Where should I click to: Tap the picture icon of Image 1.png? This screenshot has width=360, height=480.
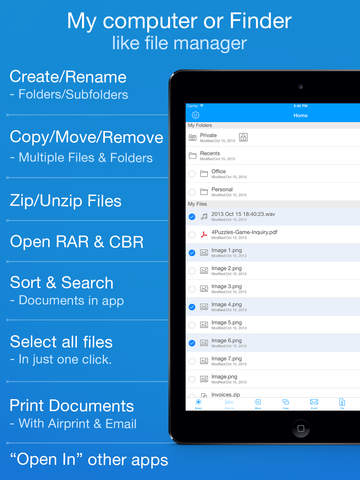(x=204, y=253)
